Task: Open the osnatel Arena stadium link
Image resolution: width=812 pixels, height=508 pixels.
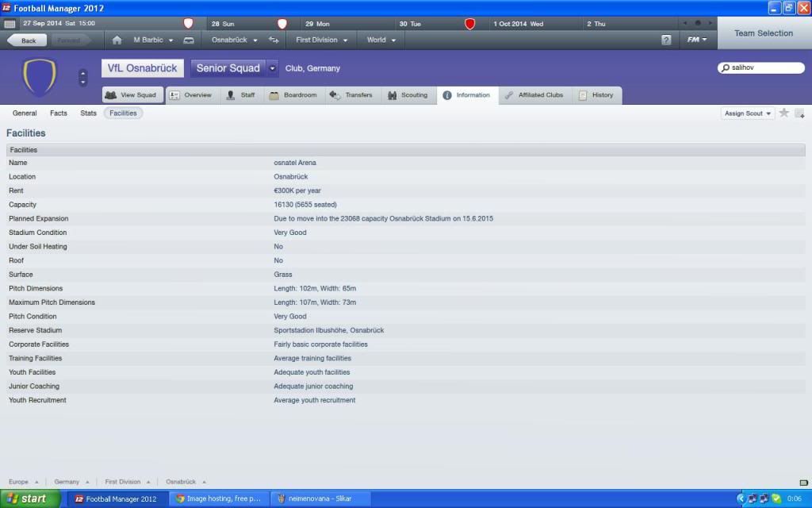Action: click(x=295, y=163)
